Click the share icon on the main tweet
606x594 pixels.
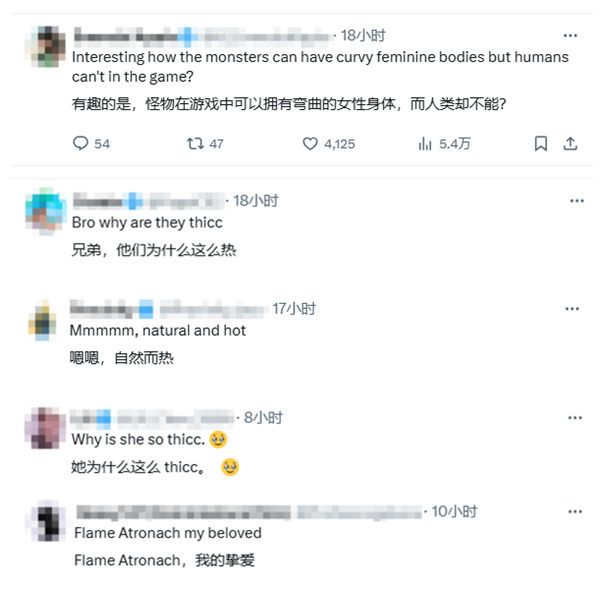coord(570,143)
